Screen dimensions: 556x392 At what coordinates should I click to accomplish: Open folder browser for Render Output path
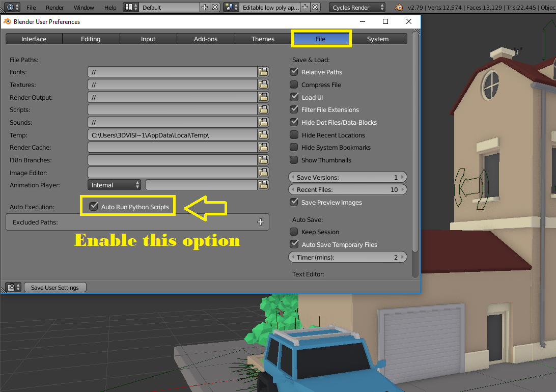pos(263,97)
